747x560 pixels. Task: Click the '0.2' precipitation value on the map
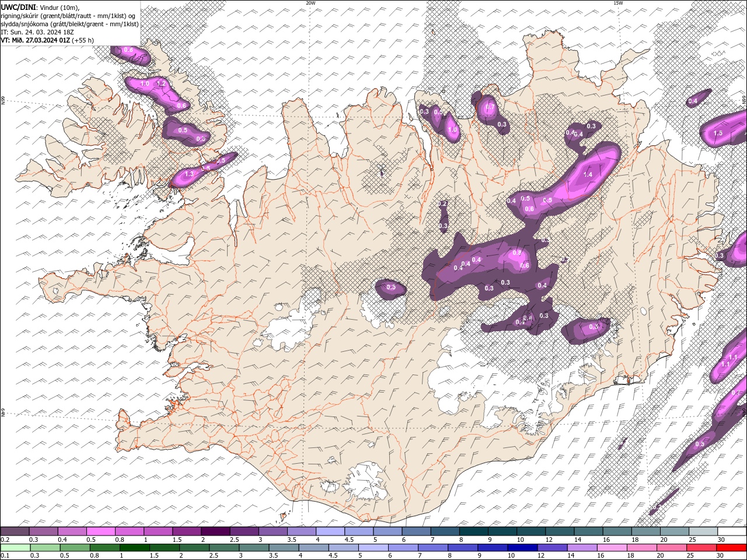point(443,204)
